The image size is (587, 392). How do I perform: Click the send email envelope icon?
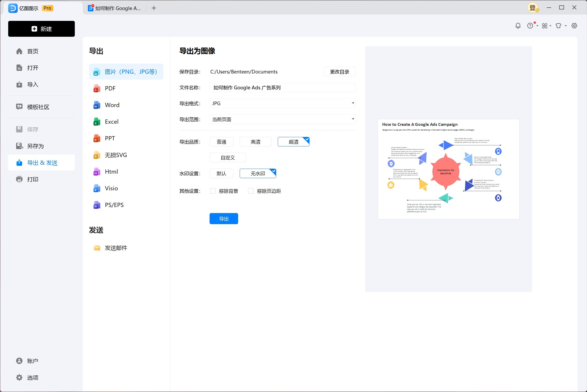pyautogui.click(x=97, y=248)
